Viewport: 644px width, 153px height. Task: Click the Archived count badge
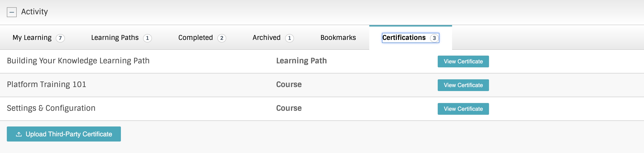(x=290, y=38)
